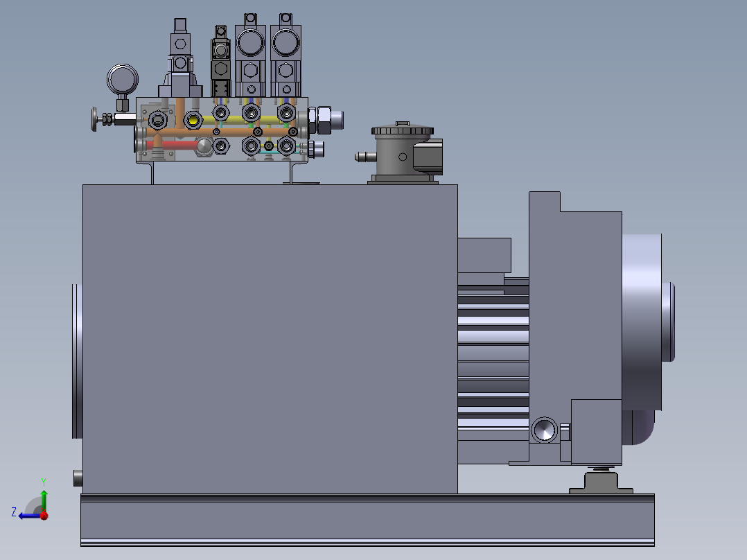Pick the filler breather cap on the tank top

coord(403,130)
